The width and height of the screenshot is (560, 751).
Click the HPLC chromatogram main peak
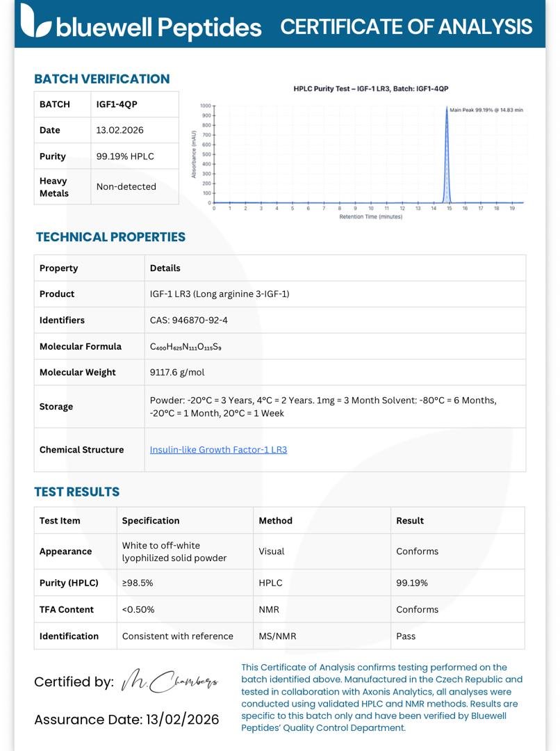click(x=447, y=154)
